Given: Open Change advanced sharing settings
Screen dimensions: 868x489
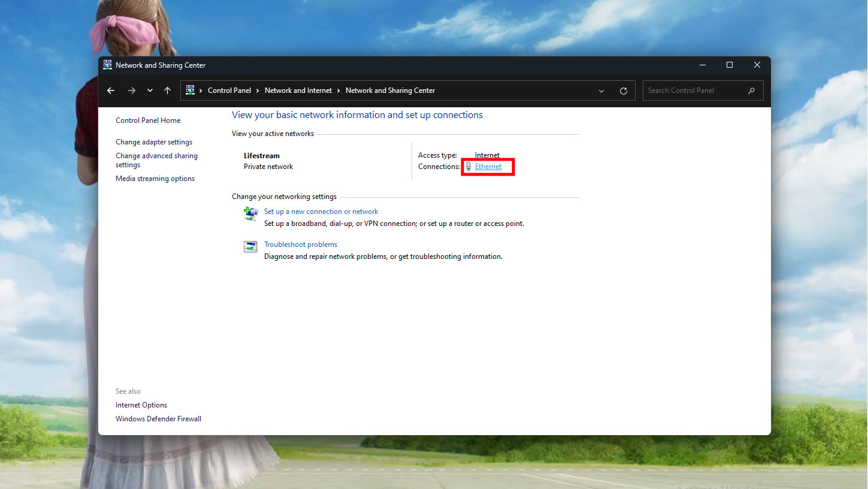Looking at the screenshot, I should pos(156,160).
